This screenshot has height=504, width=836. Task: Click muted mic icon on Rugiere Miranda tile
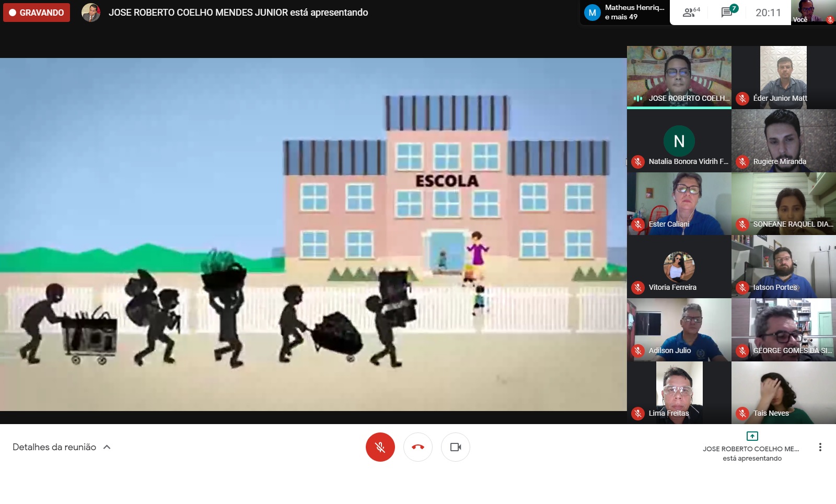pos(742,162)
